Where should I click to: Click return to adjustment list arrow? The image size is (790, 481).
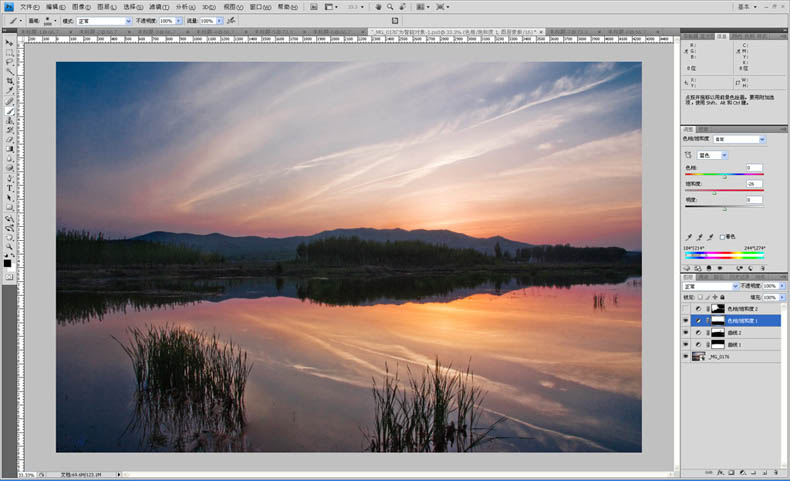[686, 268]
